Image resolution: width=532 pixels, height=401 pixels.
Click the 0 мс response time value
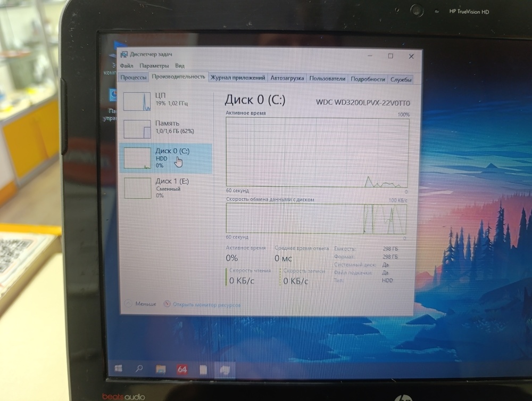click(x=283, y=258)
